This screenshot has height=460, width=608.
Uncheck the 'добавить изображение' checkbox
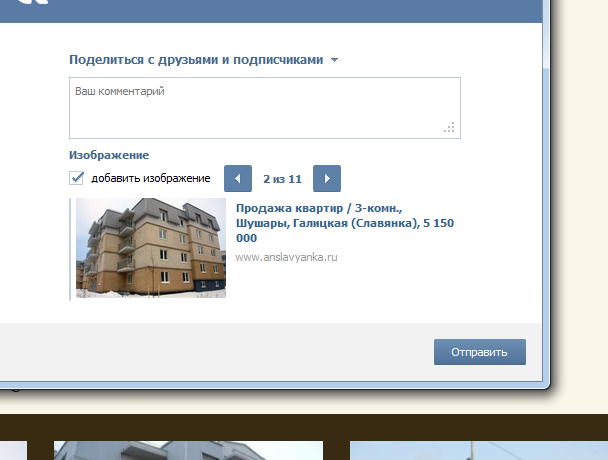pos(76,178)
